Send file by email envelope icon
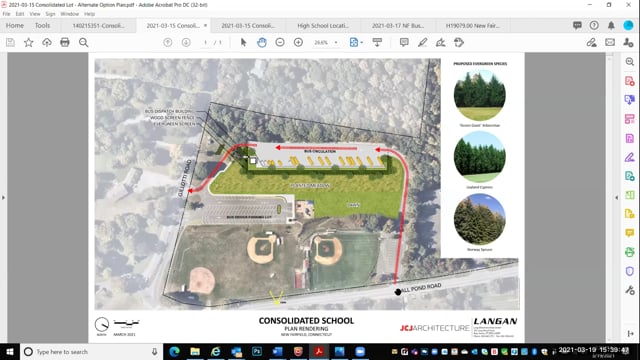640x360 pixels. [610, 42]
